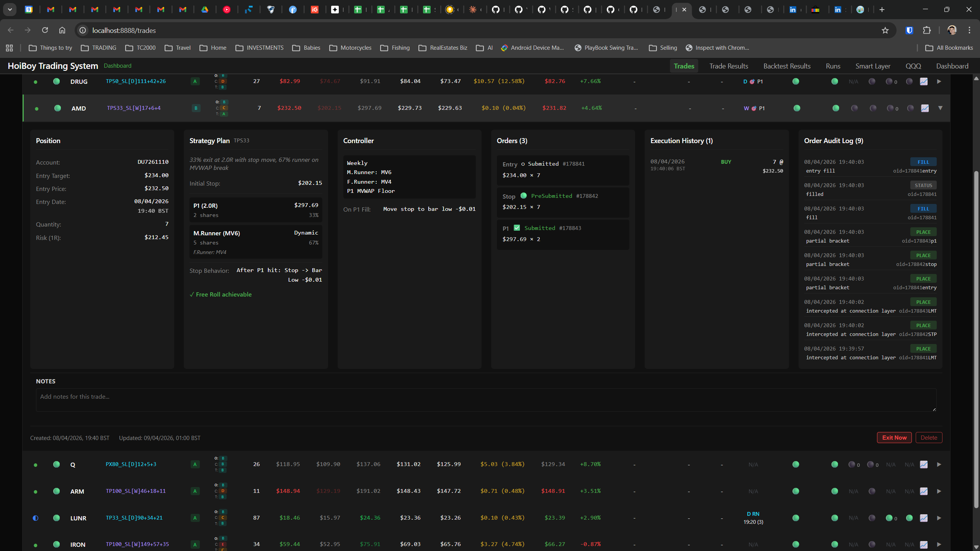This screenshot has width=980, height=551.
Task: Open the All Bookmarks folder
Action: point(949,48)
